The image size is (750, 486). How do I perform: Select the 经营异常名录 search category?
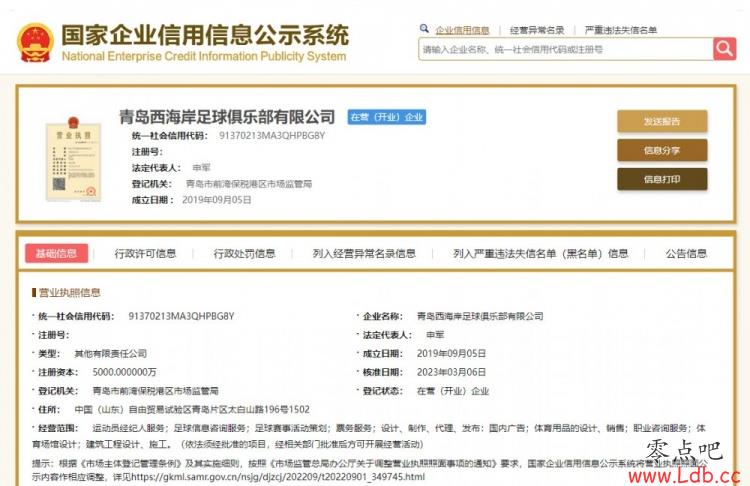tap(537, 30)
